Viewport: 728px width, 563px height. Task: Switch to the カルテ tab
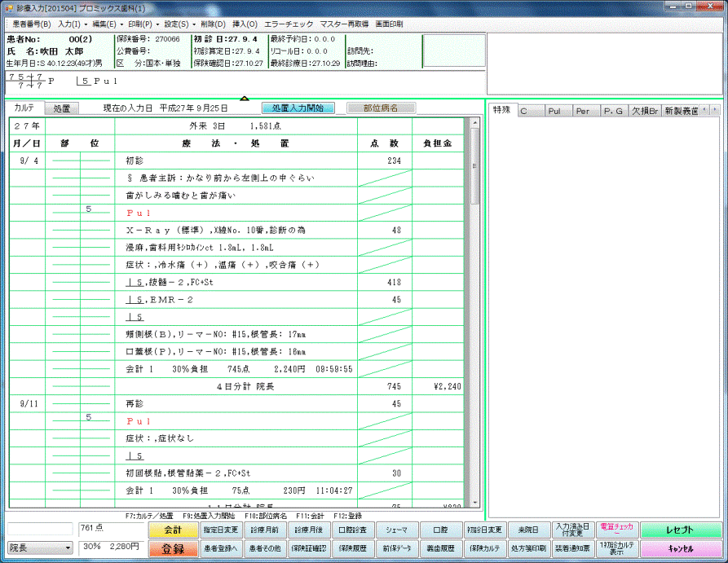tap(24, 108)
